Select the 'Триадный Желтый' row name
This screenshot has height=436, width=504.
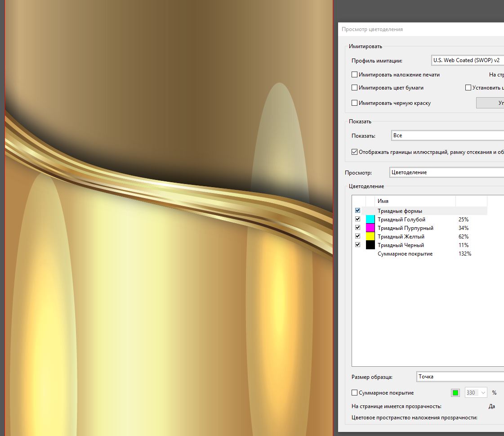pos(401,237)
